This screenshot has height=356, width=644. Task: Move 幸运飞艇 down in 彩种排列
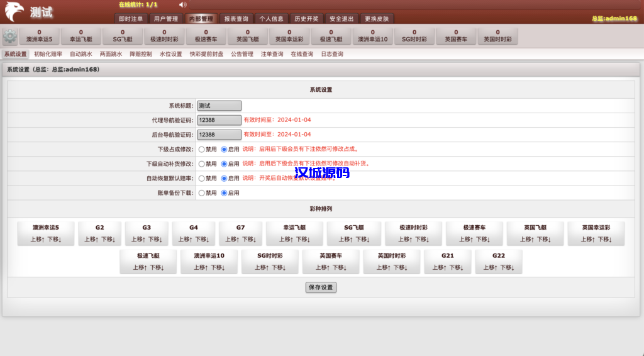303,239
